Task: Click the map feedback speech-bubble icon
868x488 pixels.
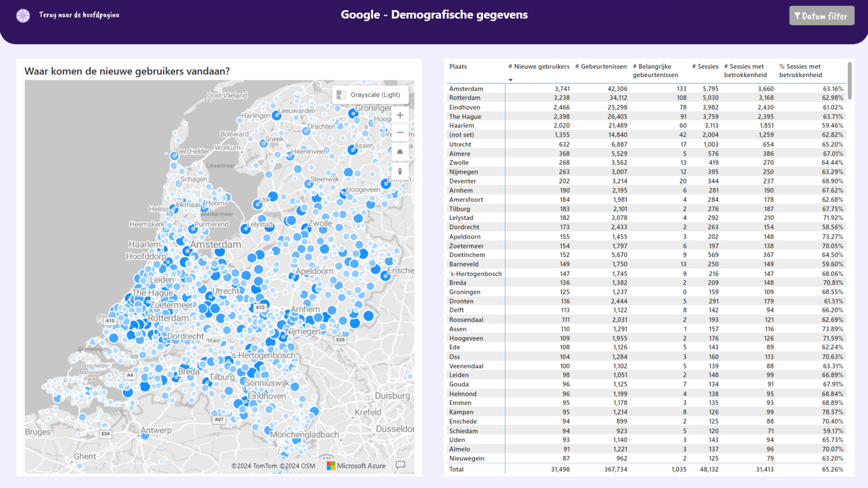Action: coord(400,465)
